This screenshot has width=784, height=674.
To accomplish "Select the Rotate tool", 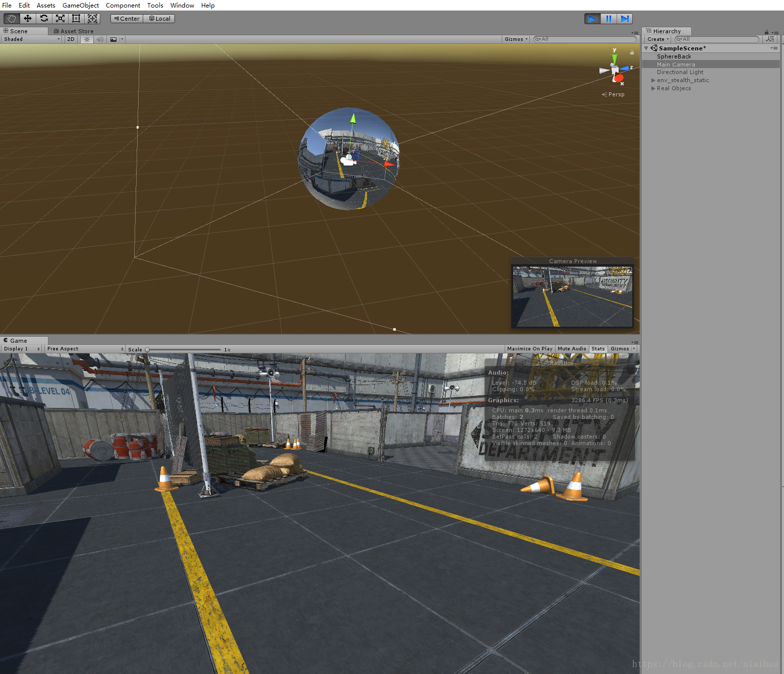I will [44, 19].
